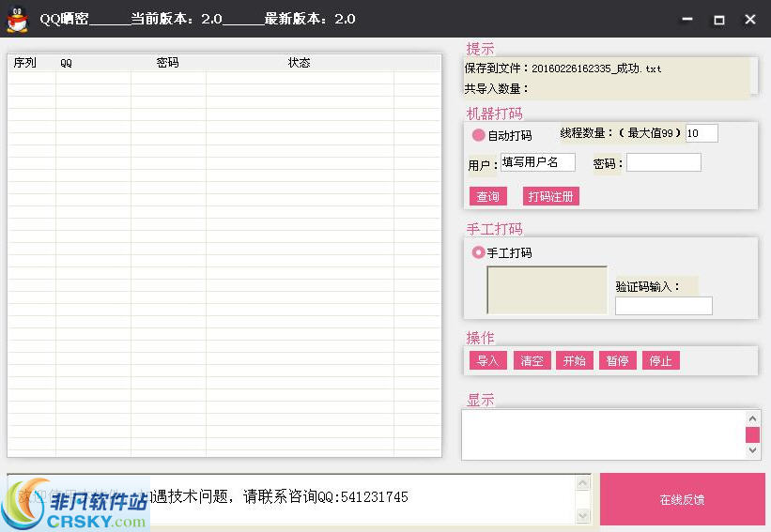This screenshot has width=771, height=532.
Task: Click pink scrollbar thumb in 显示 box
Action: pyautogui.click(x=752, y=434)
